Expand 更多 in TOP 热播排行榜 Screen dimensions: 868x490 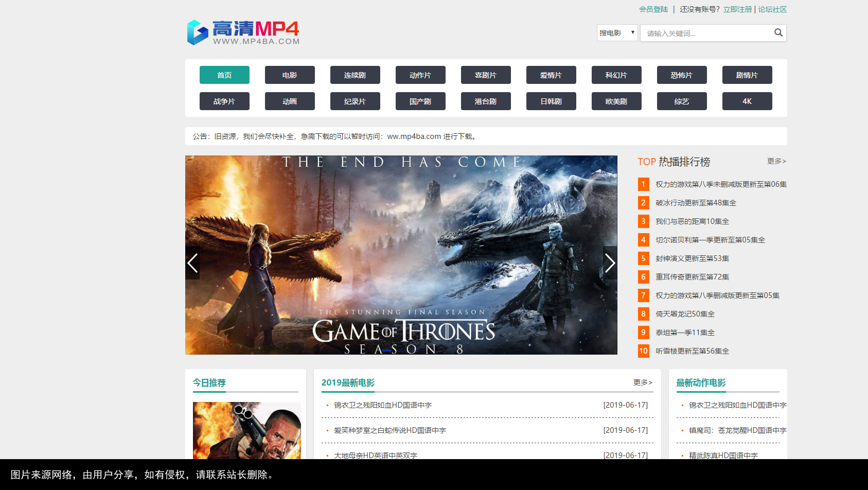click(776, 161)
